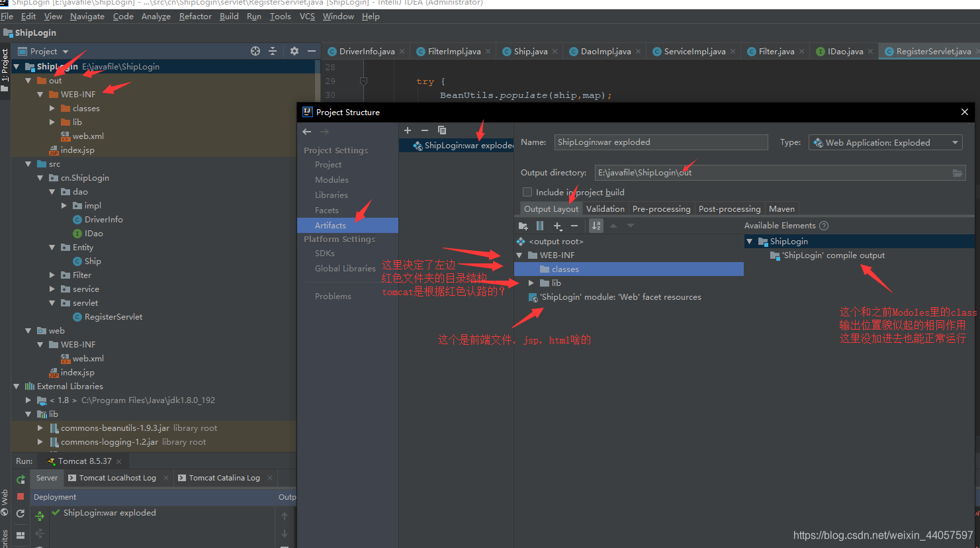This screenshot has width=980, height=548.
Task: Expand the Filter package
Action: pos(52,275)
